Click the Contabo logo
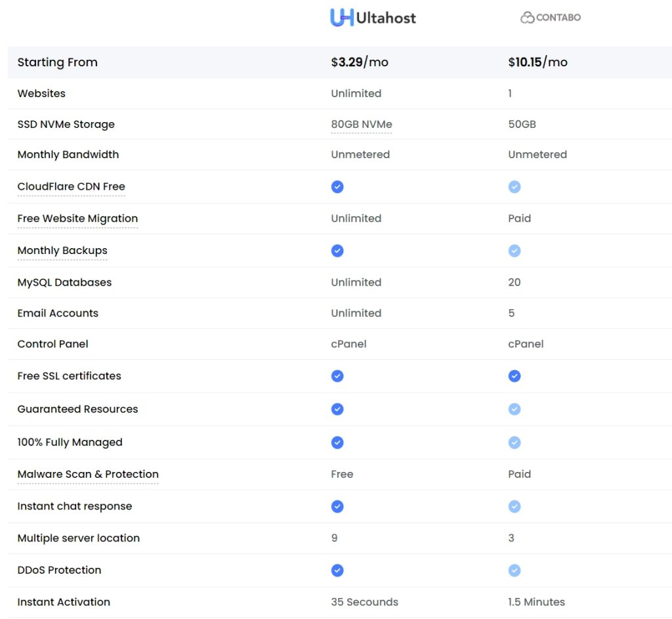The height and width of the screenshot is (619, 672). click(550, 18)
